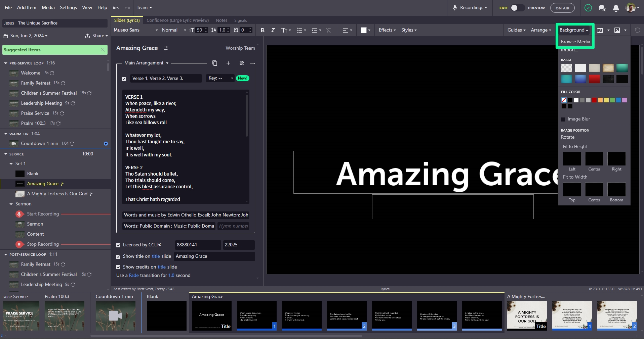Viewport: 644px width, 339px height.
Task: Click the Italic formatting icon
Action: click(273, 30)
